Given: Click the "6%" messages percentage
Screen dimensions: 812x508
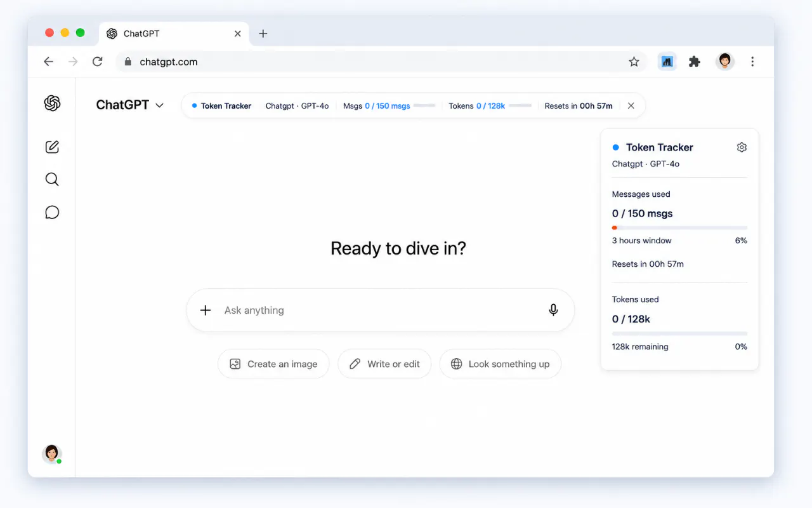Looking at the screenshot, I should (x=741, y=241).
